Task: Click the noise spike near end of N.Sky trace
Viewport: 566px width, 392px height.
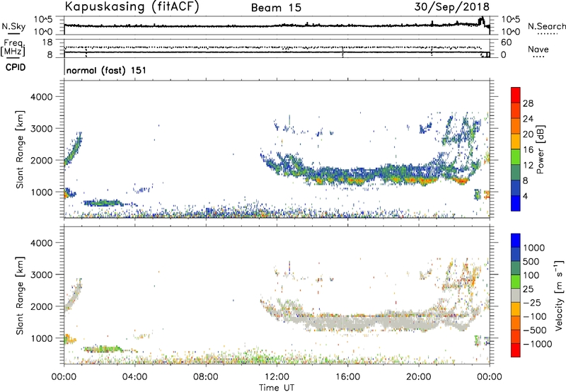Action: point(481,21)
